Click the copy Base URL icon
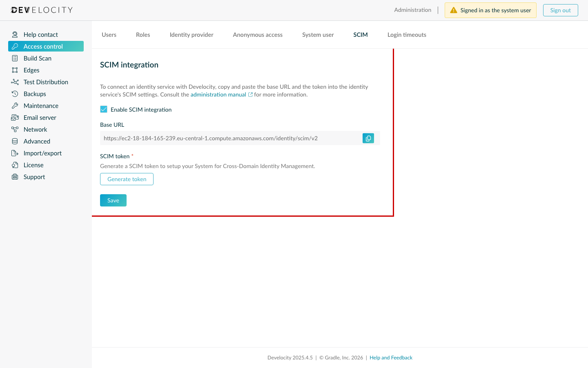Viewport: 588px width, 368px height. click(368, 138)
